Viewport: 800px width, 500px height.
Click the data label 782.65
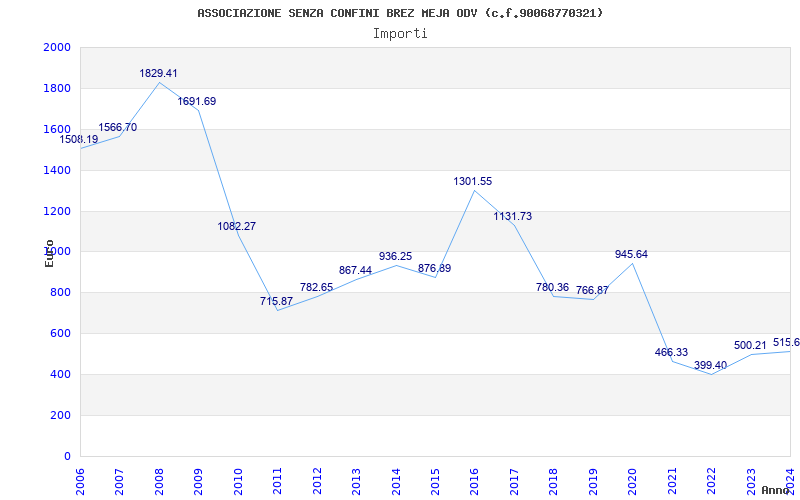(316, 287)
